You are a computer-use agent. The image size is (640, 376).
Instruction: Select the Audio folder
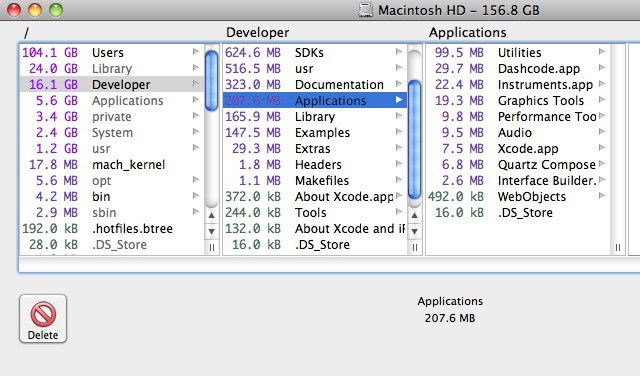click(518, 132)
